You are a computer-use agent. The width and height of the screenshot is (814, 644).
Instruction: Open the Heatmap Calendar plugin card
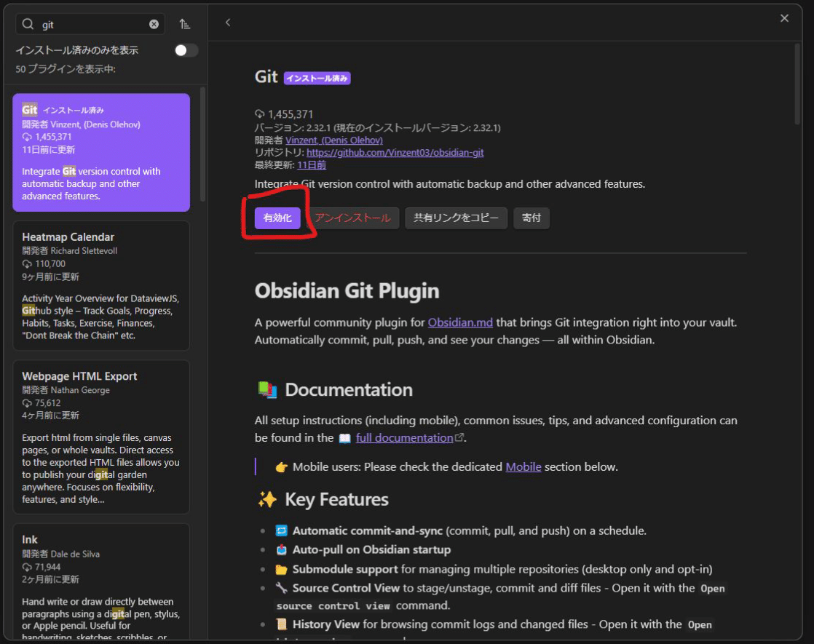click(x=101, y=285)
